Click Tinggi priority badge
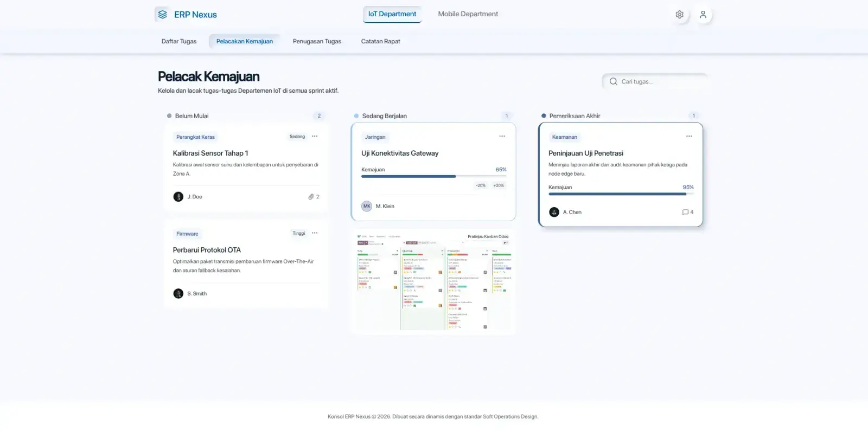The image size is (868, 431). tap(299, 233)
